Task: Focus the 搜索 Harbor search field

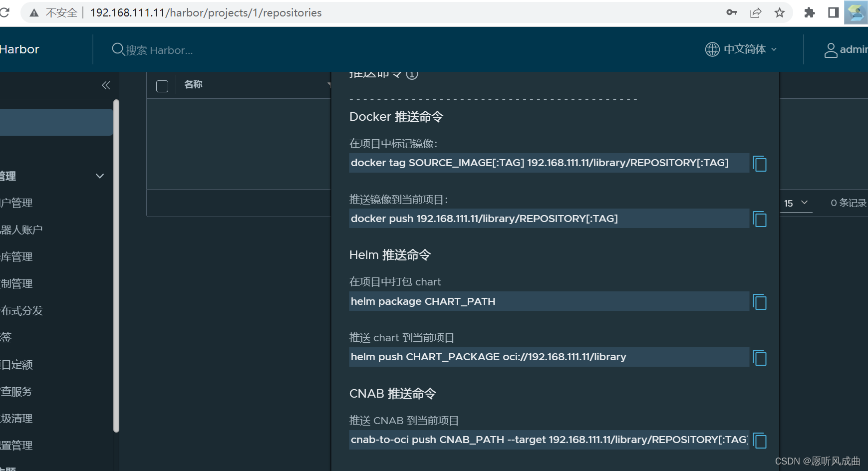Action: click(159, 50)
